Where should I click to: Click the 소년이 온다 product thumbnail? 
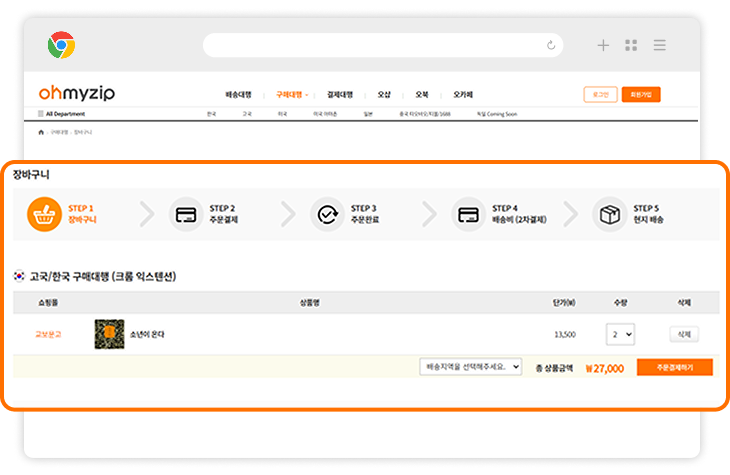(x=107, y=333)
